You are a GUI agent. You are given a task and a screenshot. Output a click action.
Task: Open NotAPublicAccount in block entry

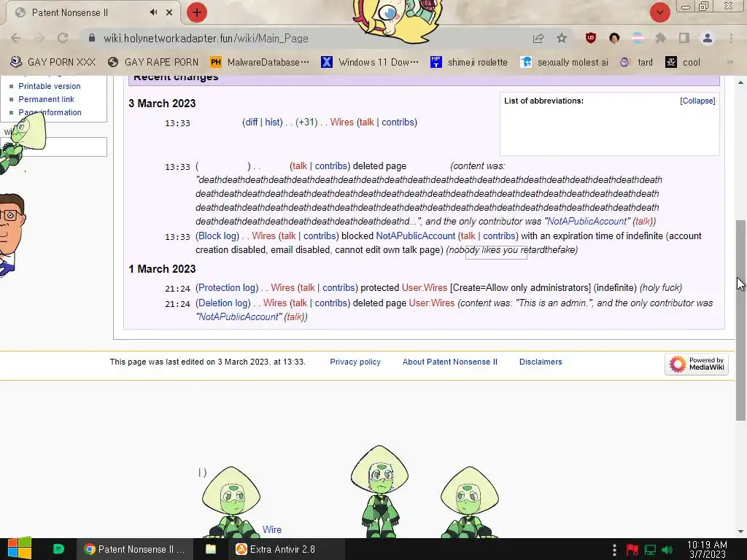pyautogui.click(x=415, y=236)
